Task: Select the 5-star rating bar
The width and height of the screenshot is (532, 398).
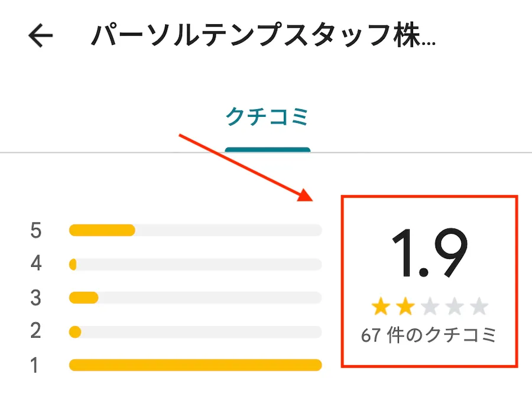Action: pyautogui.click(x=195, y=230)
